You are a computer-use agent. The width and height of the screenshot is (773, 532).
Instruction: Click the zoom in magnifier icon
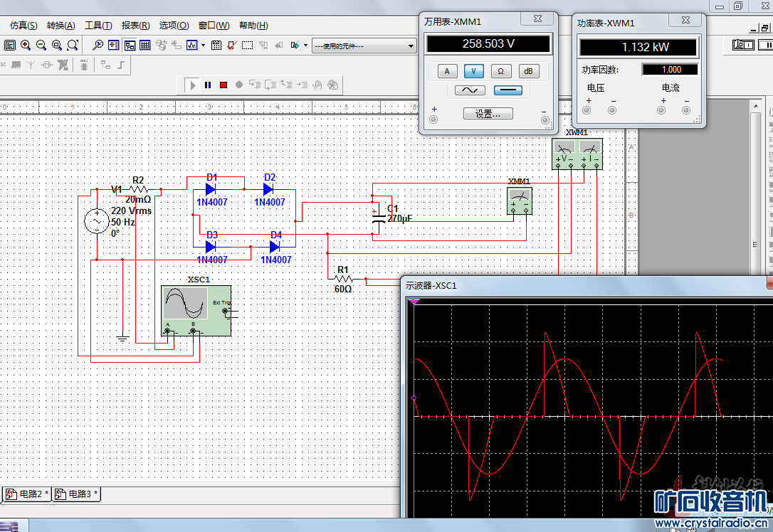coord(26,46)
